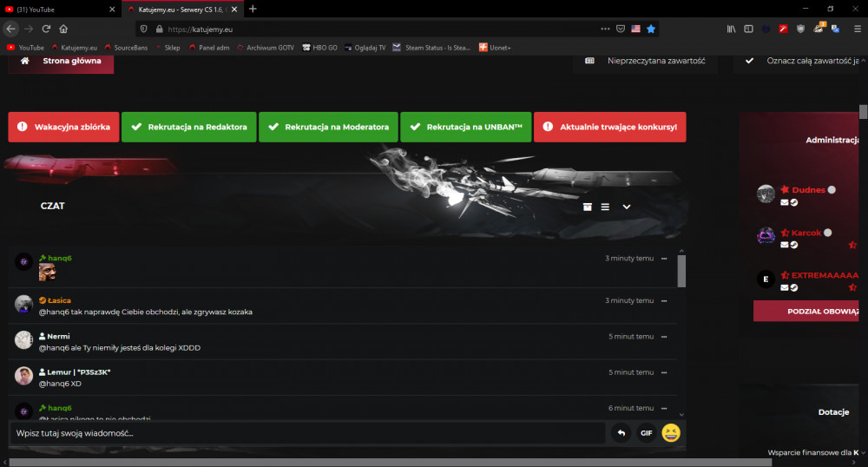Send message via Dudnes's envelope icon
This screenshot has height=467, width=868.
784,202
